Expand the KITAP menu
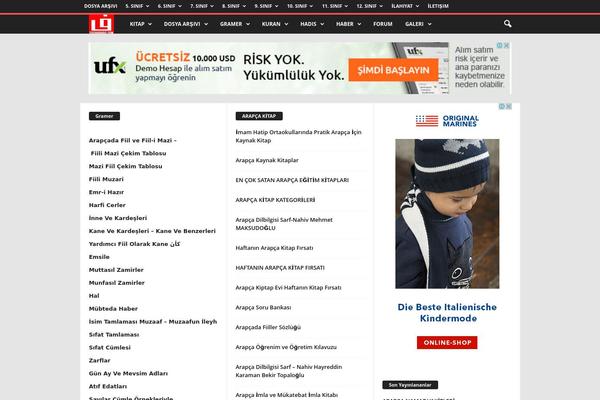600x400 pixels. (x=140, y=24)
